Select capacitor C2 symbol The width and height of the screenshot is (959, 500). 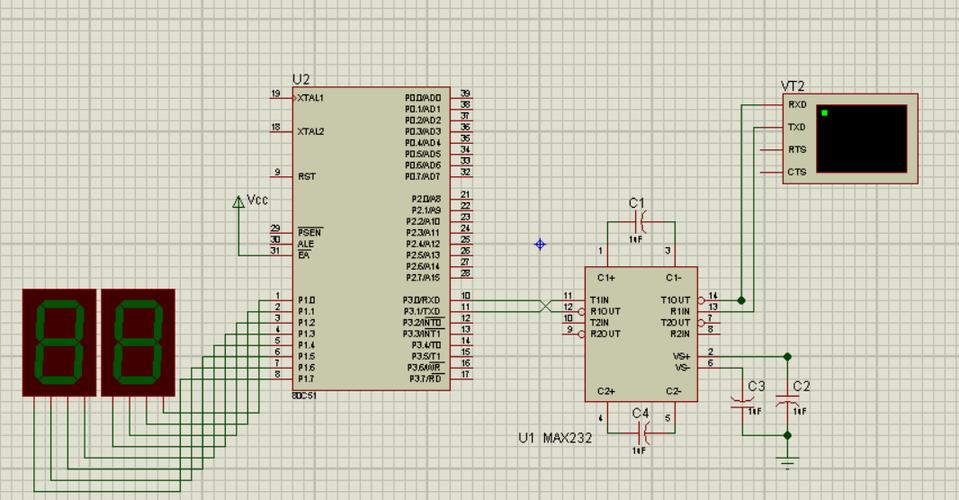[x=787, y=402]
